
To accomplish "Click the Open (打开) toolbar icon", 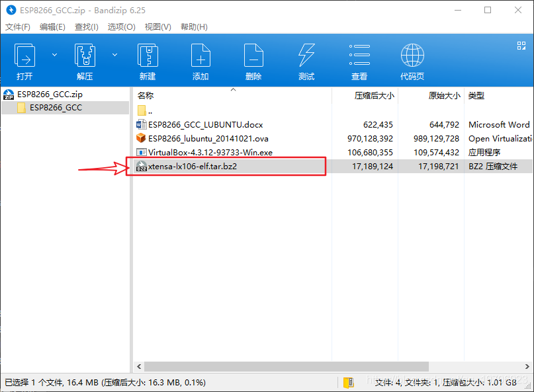I will (24, 55).
